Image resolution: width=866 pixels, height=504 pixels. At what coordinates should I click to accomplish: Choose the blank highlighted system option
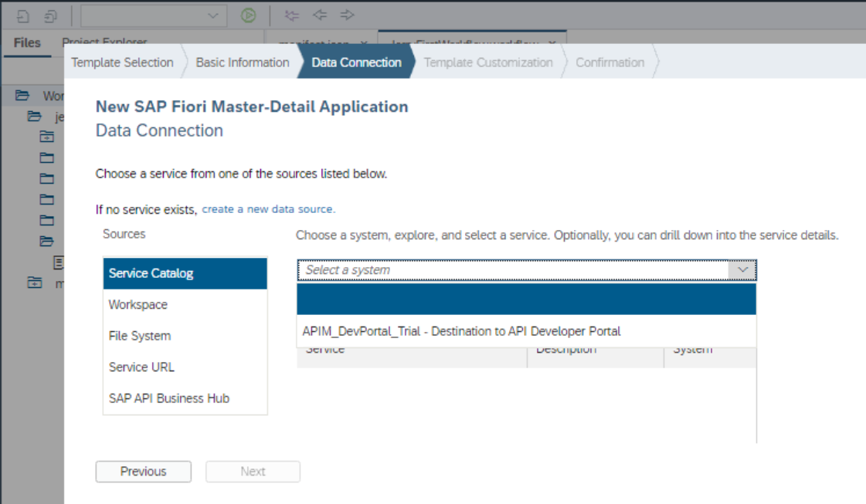tap(526, 299)
